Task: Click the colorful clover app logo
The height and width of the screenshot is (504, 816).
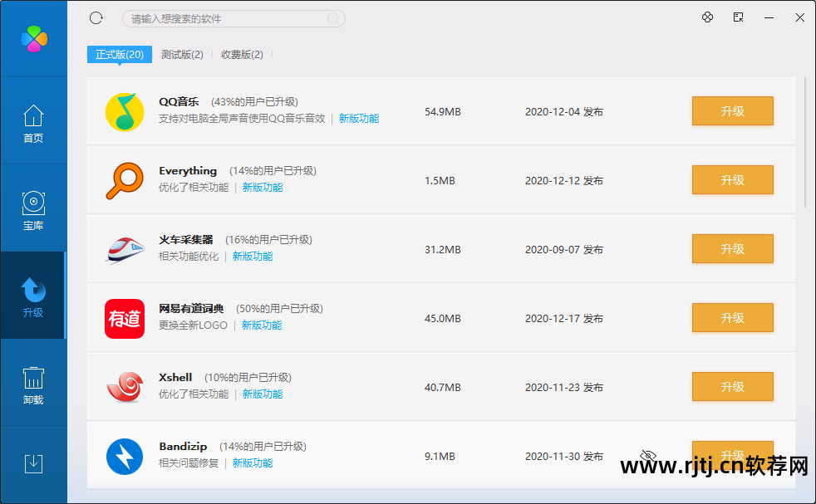Action: point(34,39)
